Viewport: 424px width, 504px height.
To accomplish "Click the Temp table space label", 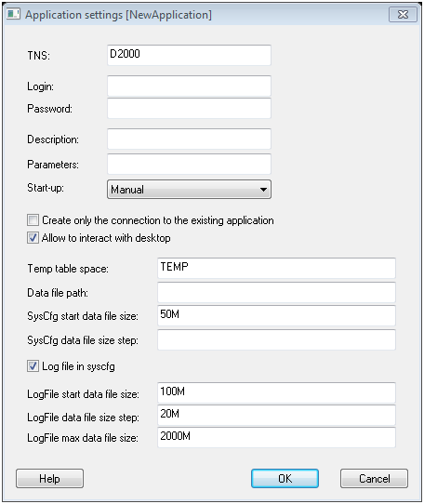I will pos(68,269).
